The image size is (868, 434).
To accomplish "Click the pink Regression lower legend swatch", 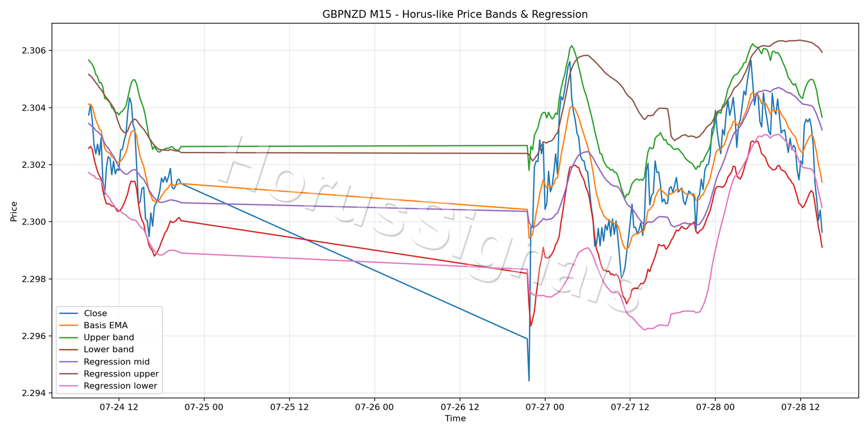I will (x=69, y=386).
